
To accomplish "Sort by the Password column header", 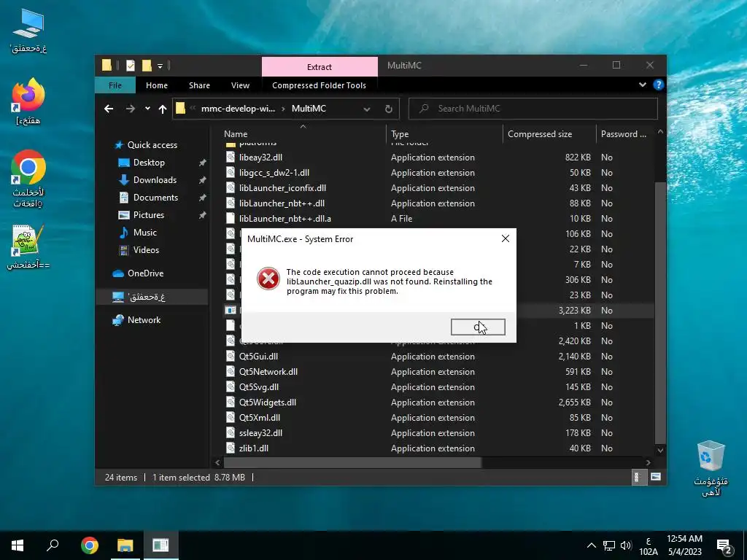I will pos(624,134).
